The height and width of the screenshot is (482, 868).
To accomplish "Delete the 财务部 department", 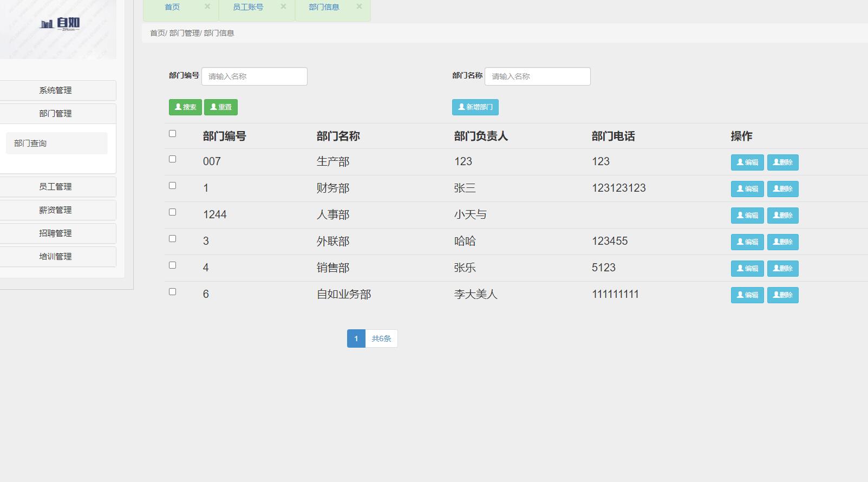I will tap(783, 189).
